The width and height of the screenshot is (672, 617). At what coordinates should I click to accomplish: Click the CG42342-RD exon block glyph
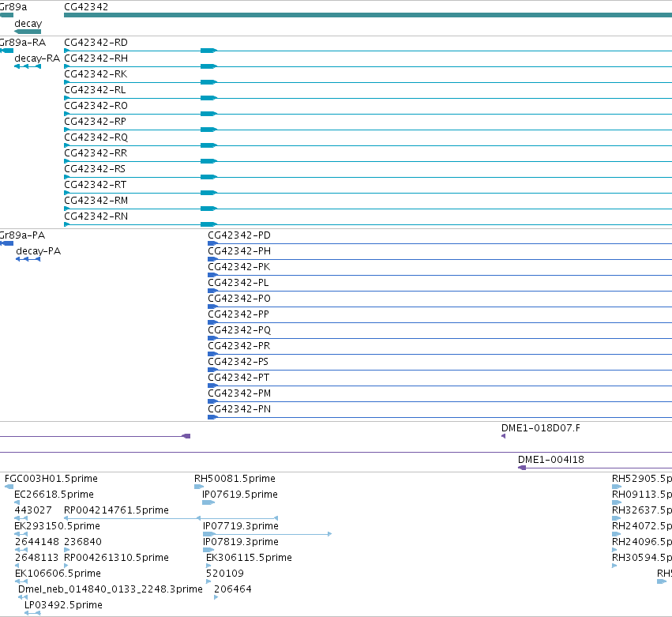coord(208,51)
